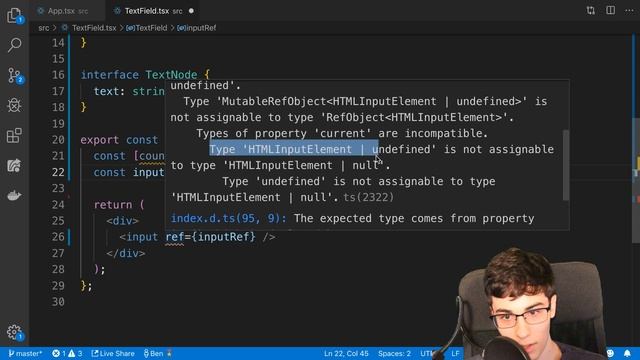Open the Live Share activity bar icon
The width and height of the screenshot is (640, 360).
tap(14, 166)
